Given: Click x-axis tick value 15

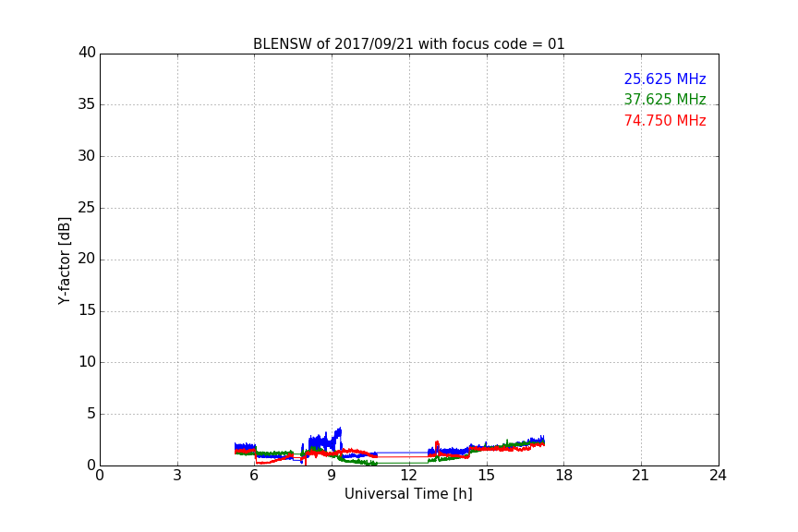Looking at the screenshot, I should coord(487,476).
